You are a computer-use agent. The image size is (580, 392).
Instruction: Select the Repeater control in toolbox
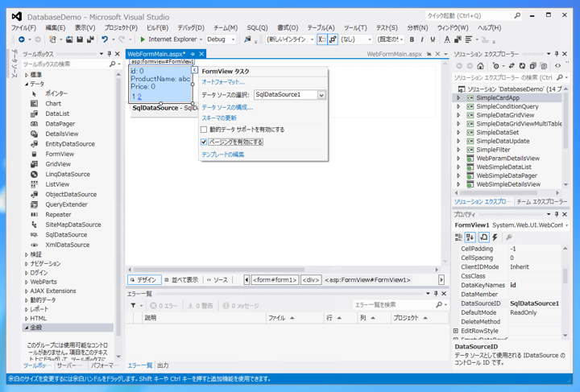[58, 215]
